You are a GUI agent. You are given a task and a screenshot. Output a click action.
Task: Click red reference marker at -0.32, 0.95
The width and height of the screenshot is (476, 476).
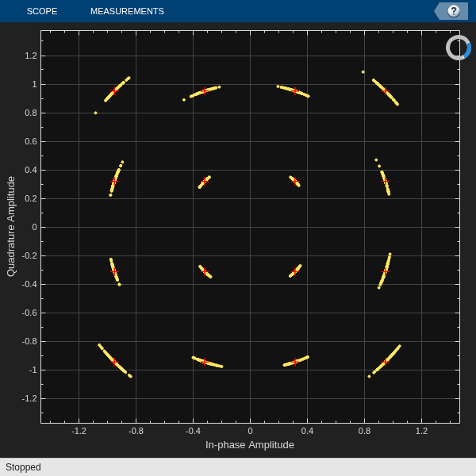[x=205, y=90]
